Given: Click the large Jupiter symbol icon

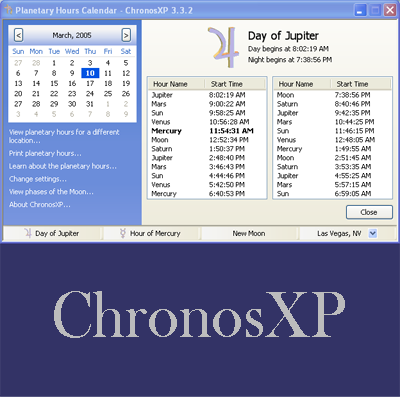Looking at the screenshot, I should pyautogui.click(x=223, y=47).
